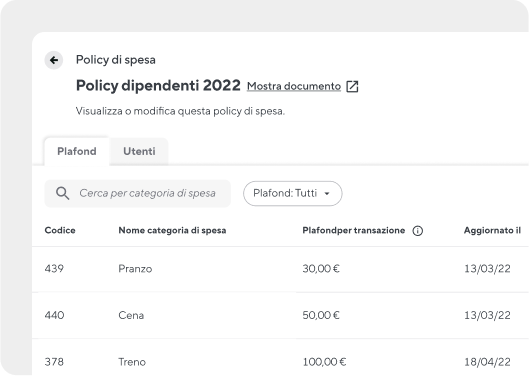Click the 50,00 € plafond value
This screenshot has width=529, height=376.
coord(321,315)
